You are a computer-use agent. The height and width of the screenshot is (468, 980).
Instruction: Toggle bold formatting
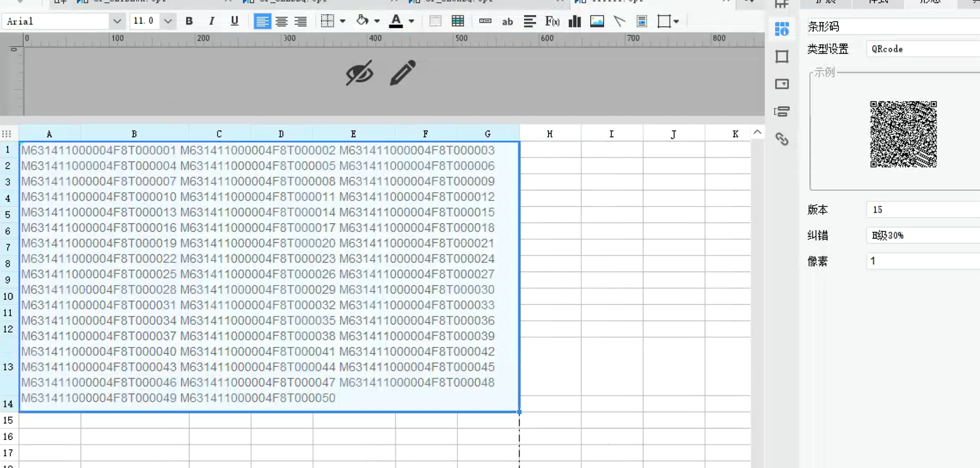tap(189, 21)
